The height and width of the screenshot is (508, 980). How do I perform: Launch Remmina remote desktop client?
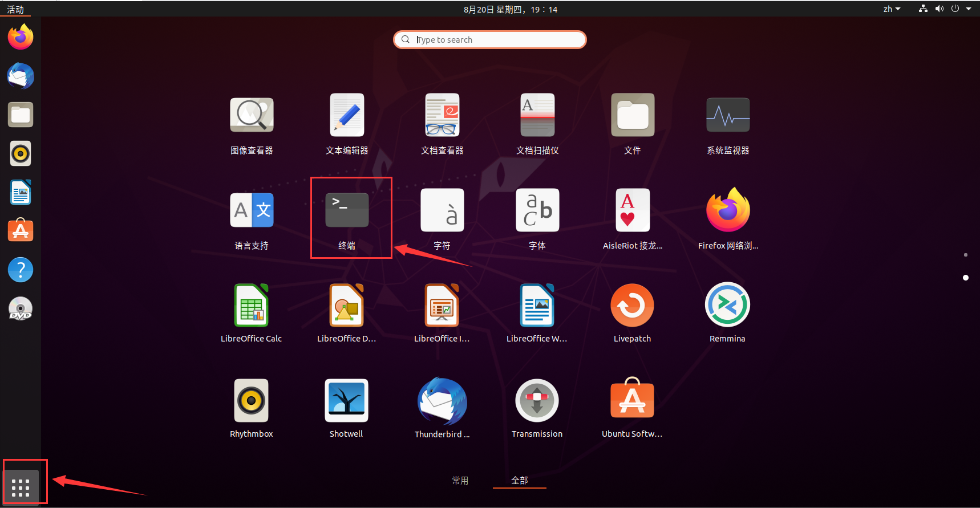coord(728,305)
